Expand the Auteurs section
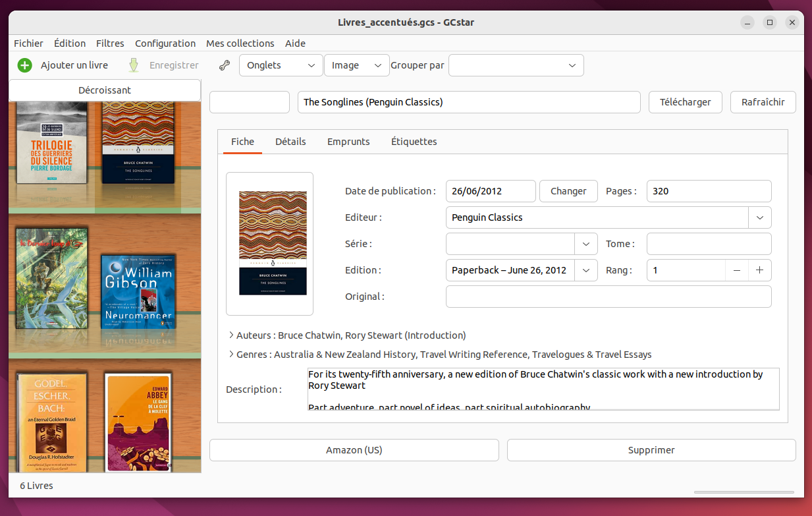The image size is (812, 516). tap(231, 335)
